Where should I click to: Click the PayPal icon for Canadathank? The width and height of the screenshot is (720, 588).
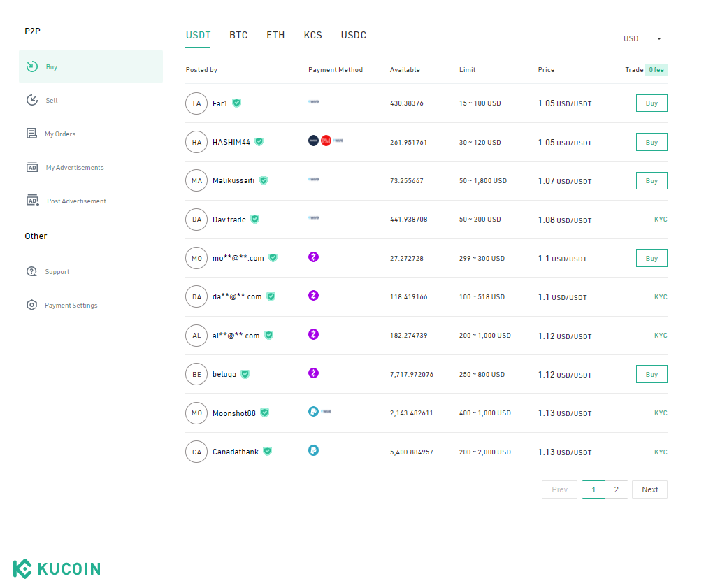coord(313,450)
